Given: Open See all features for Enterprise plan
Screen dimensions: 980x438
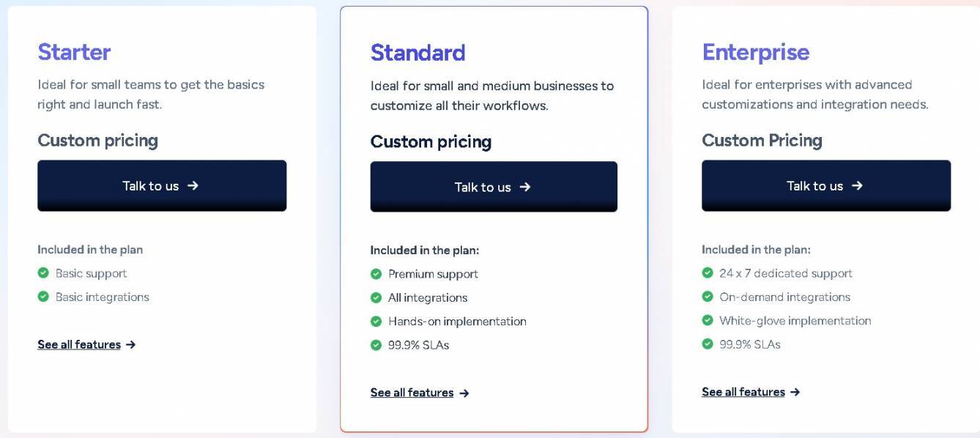Looking at the screenshot, I should point(745,392).
